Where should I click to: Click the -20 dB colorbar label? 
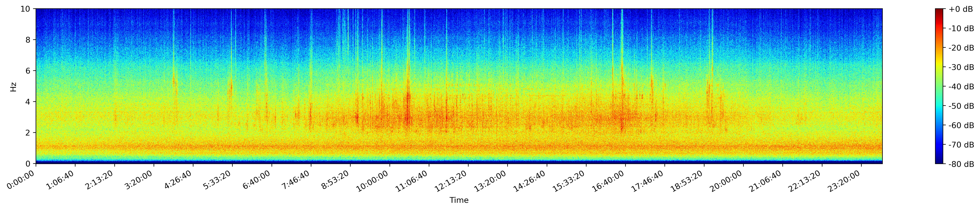point(961,48)
